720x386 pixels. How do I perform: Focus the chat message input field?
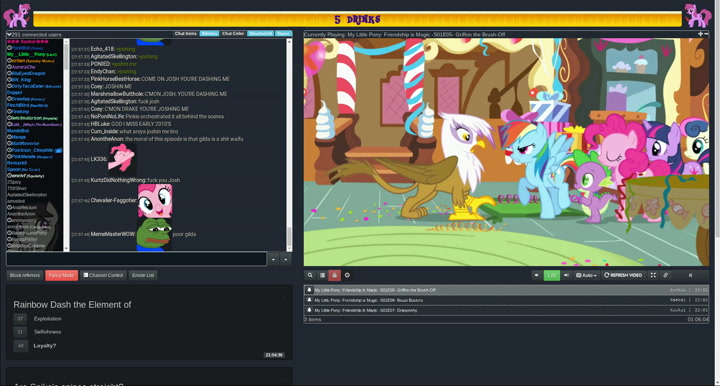click(x=136, y=259)
